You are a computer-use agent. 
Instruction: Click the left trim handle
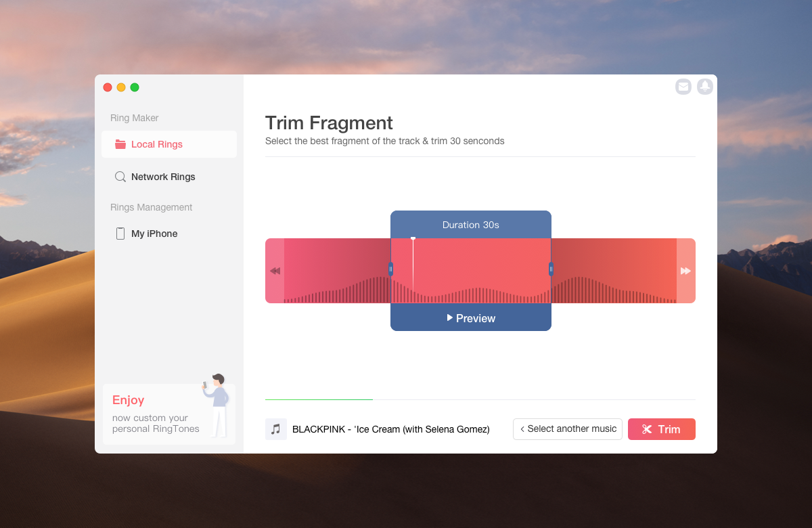390,269
